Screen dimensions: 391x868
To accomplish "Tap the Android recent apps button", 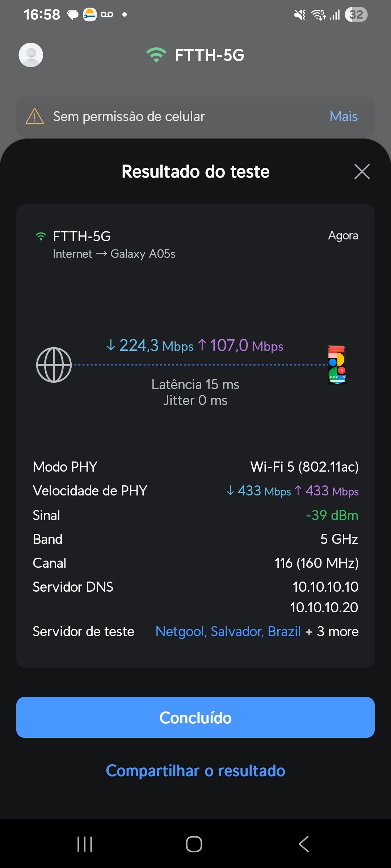I will point(85,844).
